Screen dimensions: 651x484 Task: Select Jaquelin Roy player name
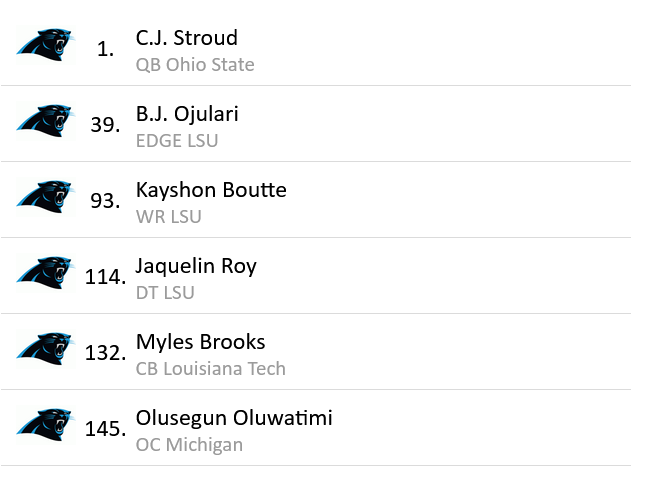coord(196,266)
